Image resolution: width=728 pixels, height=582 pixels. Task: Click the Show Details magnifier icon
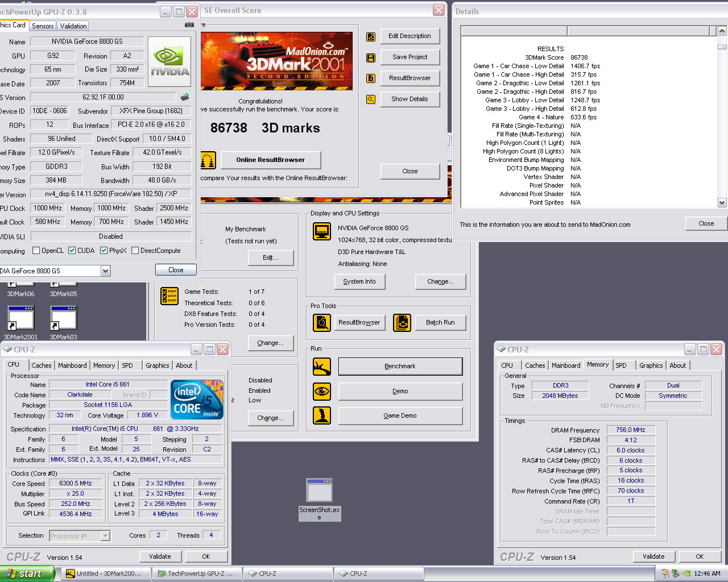[x=371, y=99]
